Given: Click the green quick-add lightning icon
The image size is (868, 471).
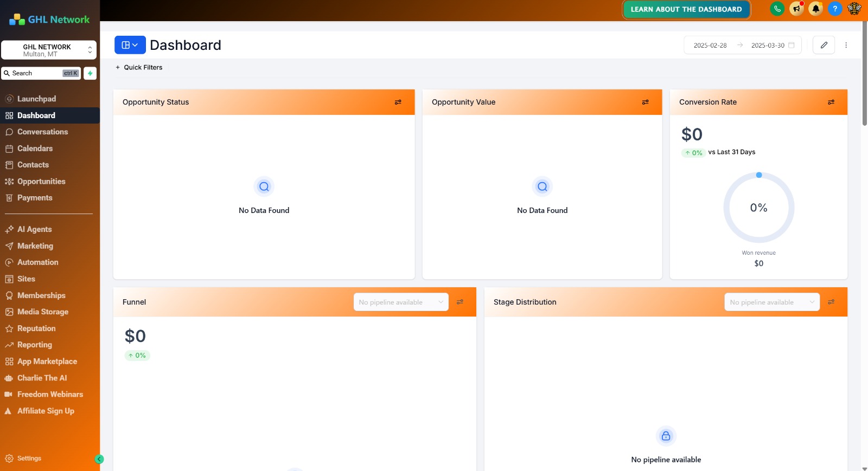Looking at the screenshot, I should pyautogui.click(x=90, y=73).
